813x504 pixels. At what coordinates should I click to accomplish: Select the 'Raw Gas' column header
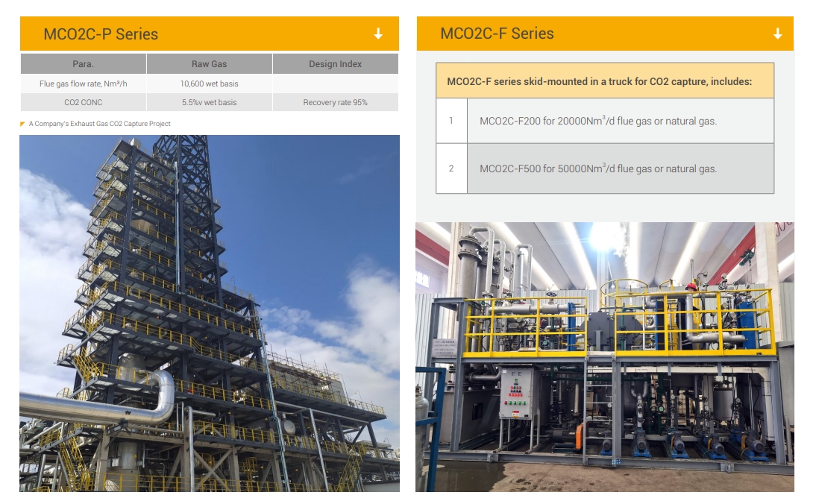209,64
